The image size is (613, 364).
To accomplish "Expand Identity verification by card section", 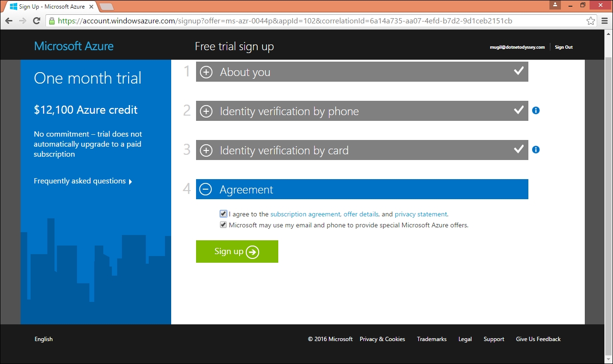I will (x=362, y=150).
